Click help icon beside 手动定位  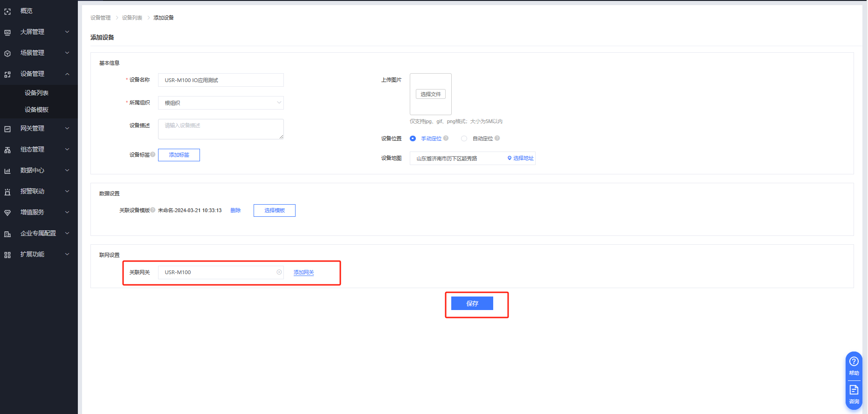(x=446, y=138)
